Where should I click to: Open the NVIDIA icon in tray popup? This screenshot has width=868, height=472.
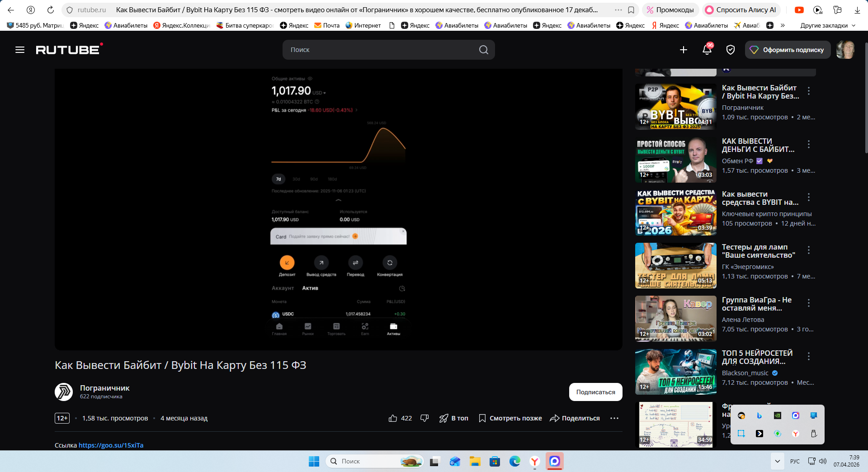(x=778, y=415)
